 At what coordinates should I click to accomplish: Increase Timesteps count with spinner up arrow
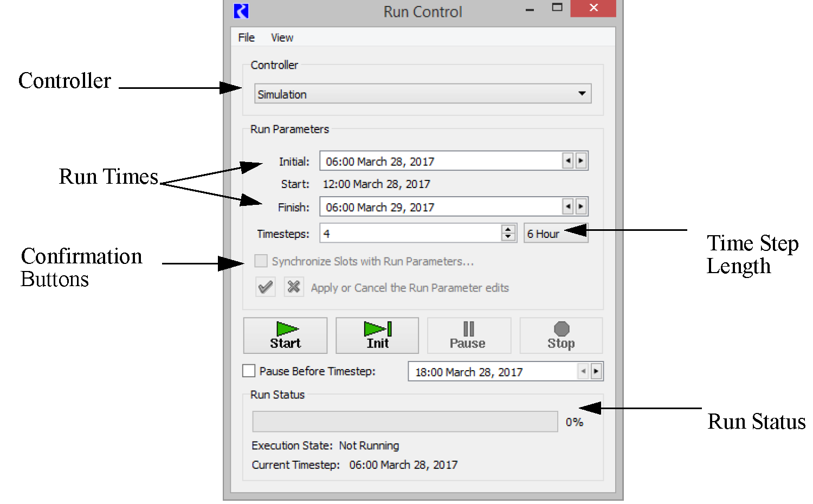(x=508, y=229)
